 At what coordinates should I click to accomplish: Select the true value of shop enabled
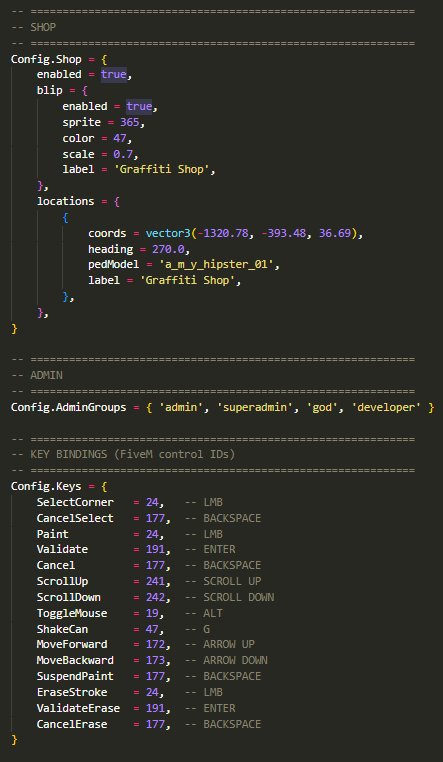114,75
